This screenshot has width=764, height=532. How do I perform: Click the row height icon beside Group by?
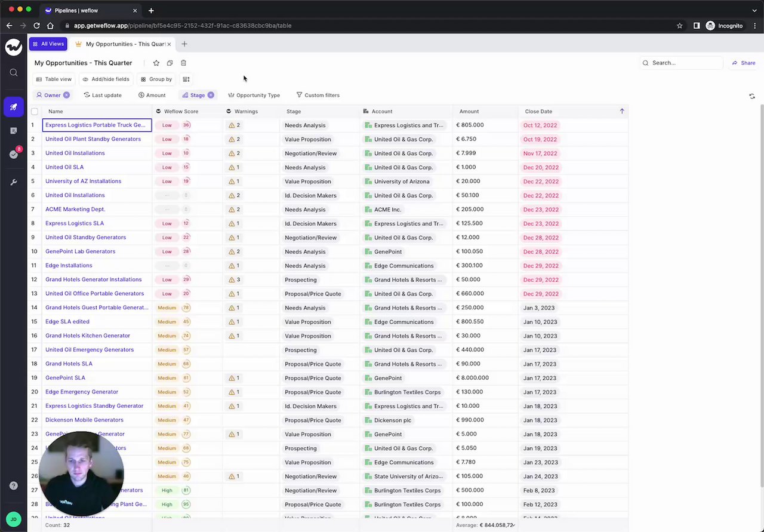186,79
